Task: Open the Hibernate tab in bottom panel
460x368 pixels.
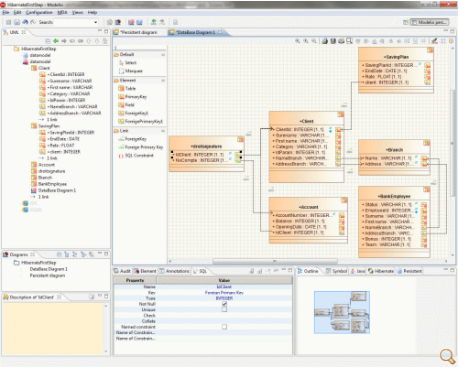Action: pos(381,271)
